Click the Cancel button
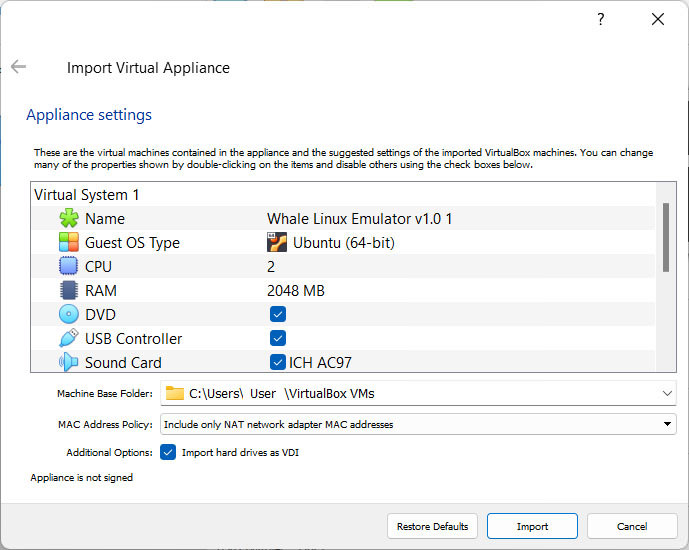The height and width of the screenshot is (550, 689). tap(632, 526)
